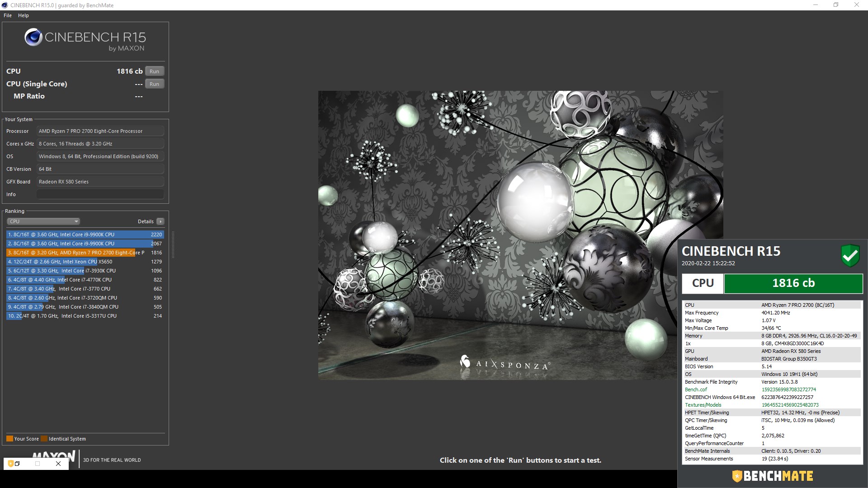
Task: Click the green 1816 cb score bar
Action: point(793,283)
